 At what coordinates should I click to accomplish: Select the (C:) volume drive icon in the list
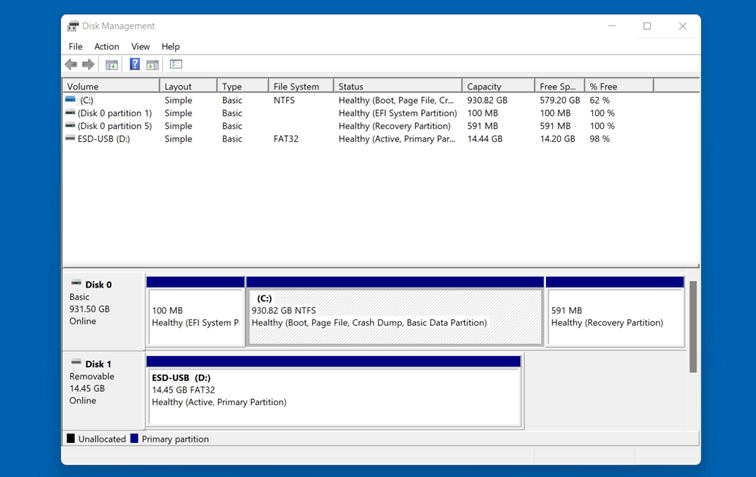click(x=70, y=100)
